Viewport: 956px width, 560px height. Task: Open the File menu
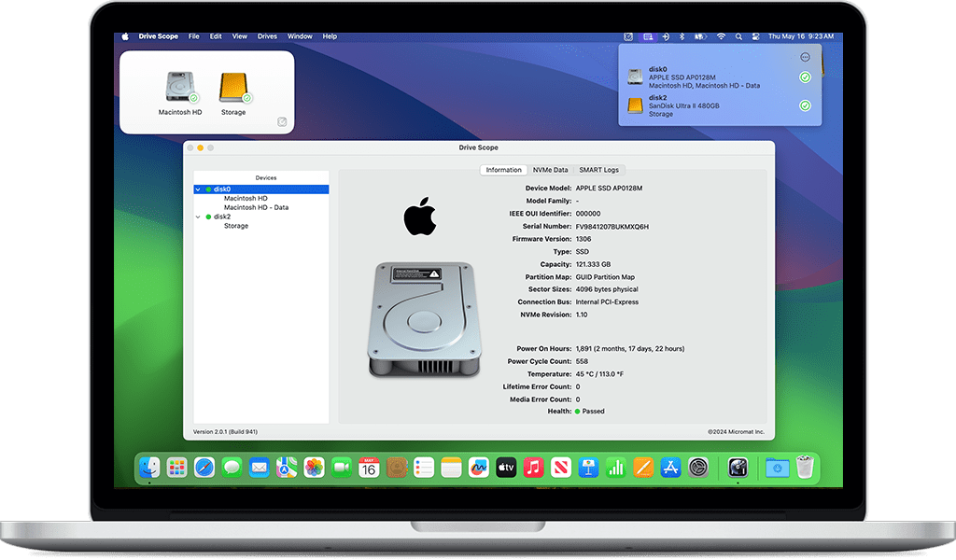(194, 36)
